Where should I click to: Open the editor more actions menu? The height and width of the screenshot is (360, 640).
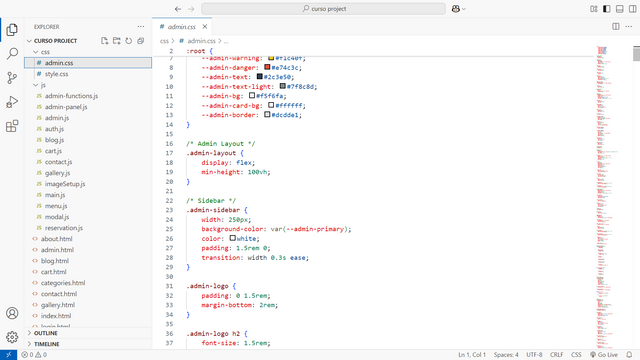(x=629, y=27)
